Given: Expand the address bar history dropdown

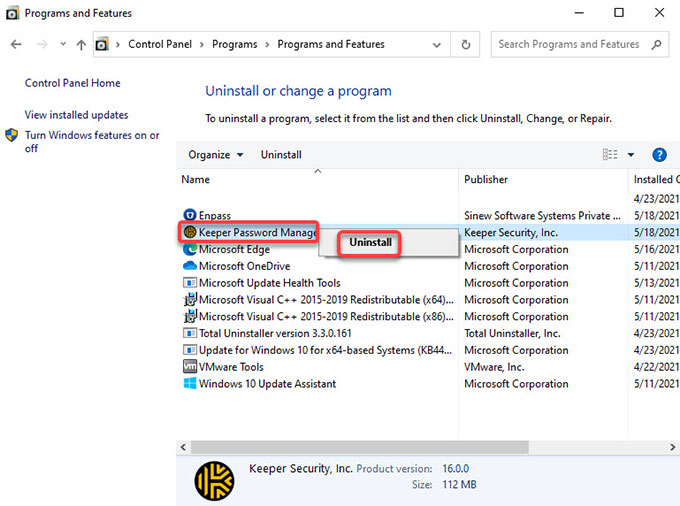Looking at the screenshot, I should click(x=437, y=45).
